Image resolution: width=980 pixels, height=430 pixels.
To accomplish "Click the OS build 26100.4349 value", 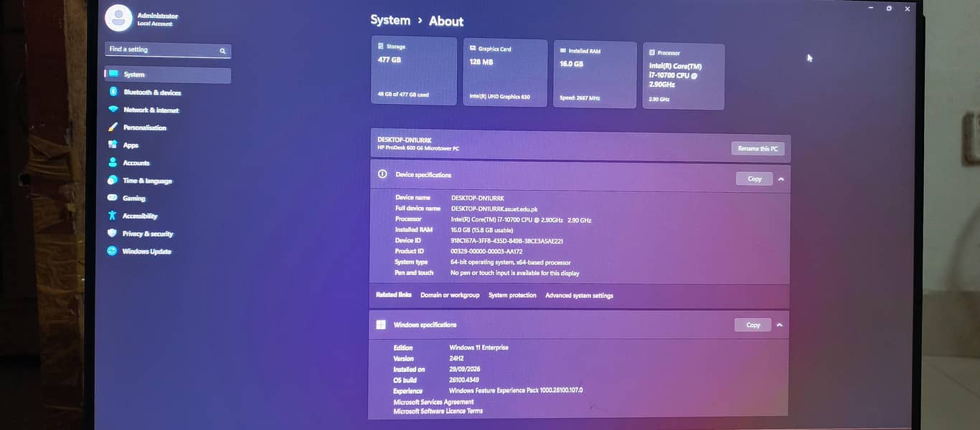I will (x=464, y=380).
